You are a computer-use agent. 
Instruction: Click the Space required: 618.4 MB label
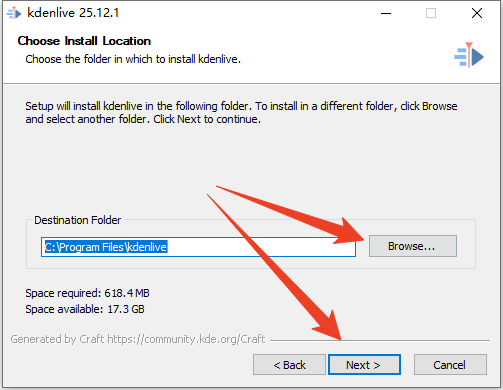click(87, 293)
